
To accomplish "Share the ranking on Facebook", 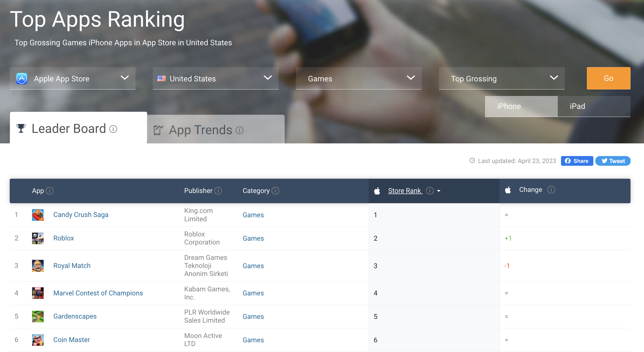I will [577, 161].
